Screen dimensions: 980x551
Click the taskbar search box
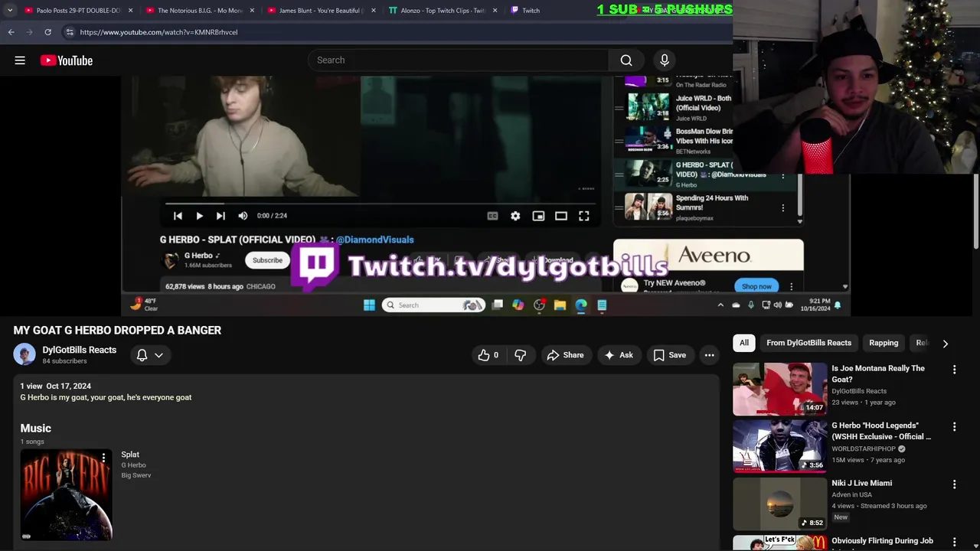[x=433, y=305]
